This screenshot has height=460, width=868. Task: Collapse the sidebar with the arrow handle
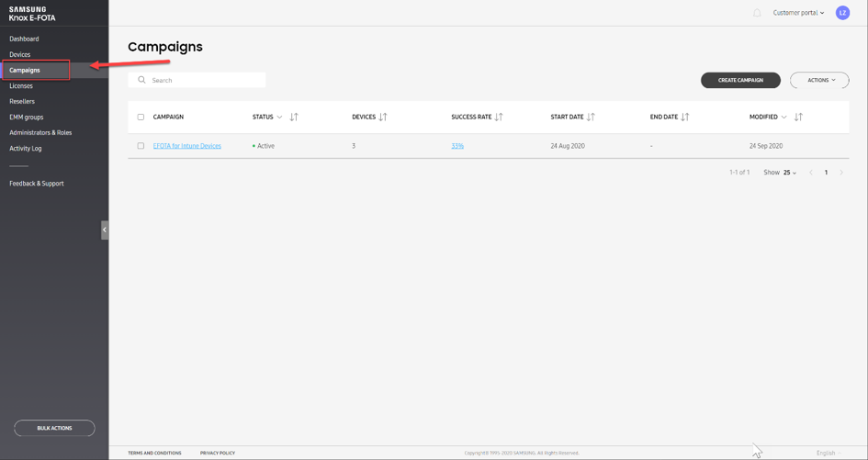[105, 230]
